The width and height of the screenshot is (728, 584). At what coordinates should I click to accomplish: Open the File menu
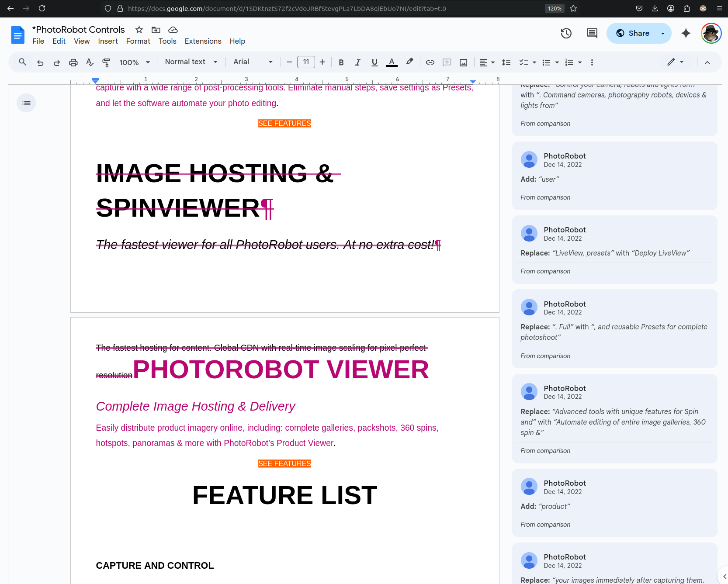pos(38,41)
